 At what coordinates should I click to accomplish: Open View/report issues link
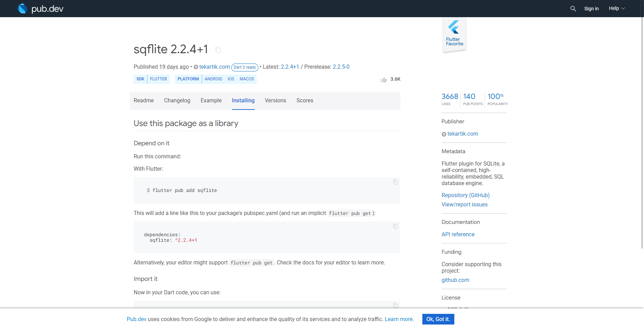tap(464, 205)
